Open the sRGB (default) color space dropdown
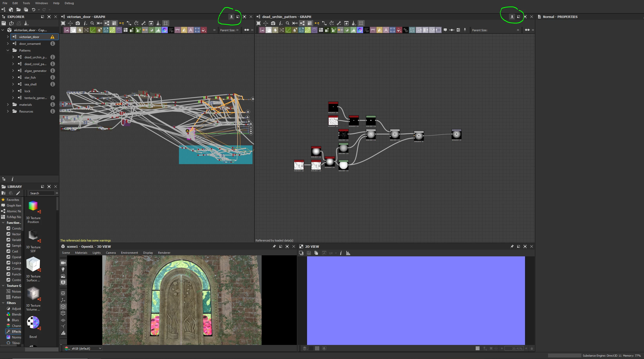This screenshot has height=359, width=644. (x=86, y=348)
